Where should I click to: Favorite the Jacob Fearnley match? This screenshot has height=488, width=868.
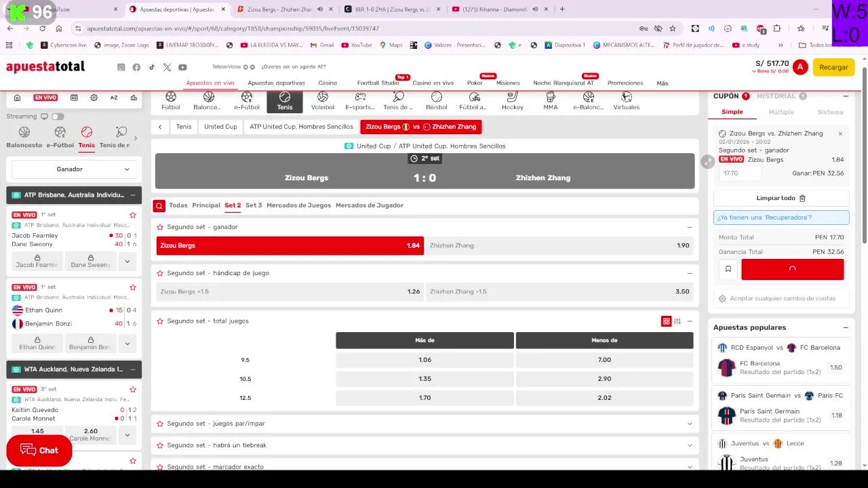click(133, 215)
